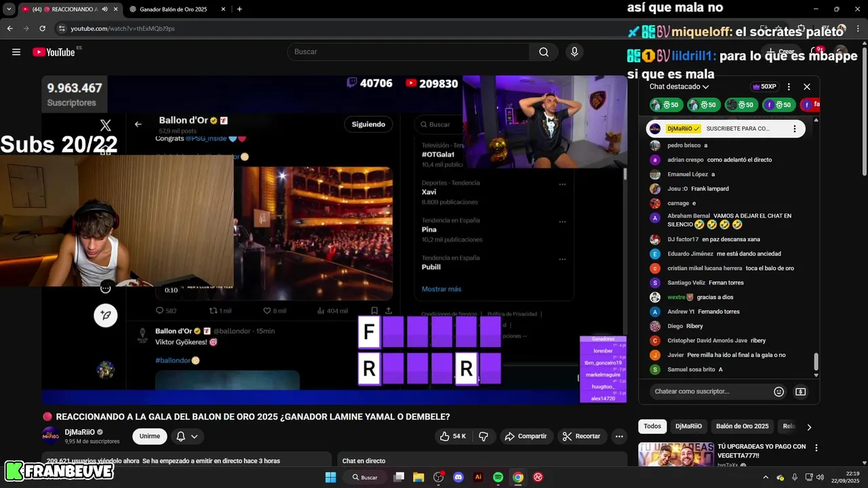The image size is (868, 488).
Task: Click the Compartir share button
Action: click(526, 436)
